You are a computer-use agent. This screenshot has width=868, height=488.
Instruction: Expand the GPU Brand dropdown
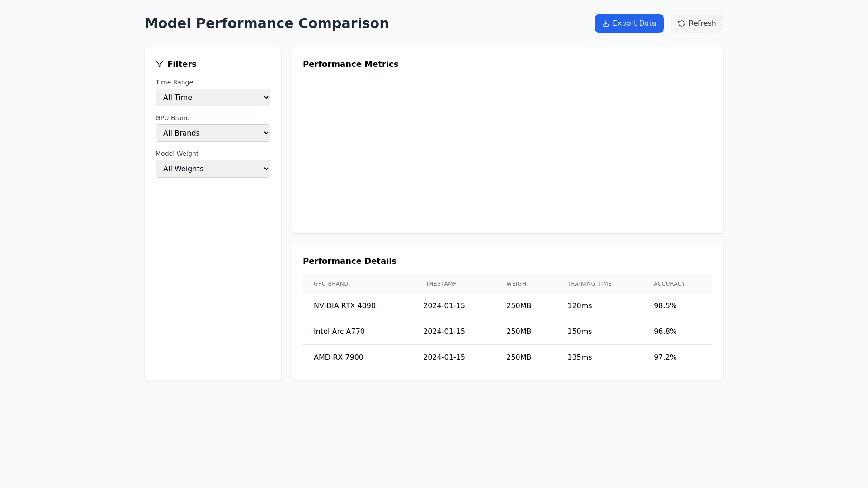click(213, 133)
